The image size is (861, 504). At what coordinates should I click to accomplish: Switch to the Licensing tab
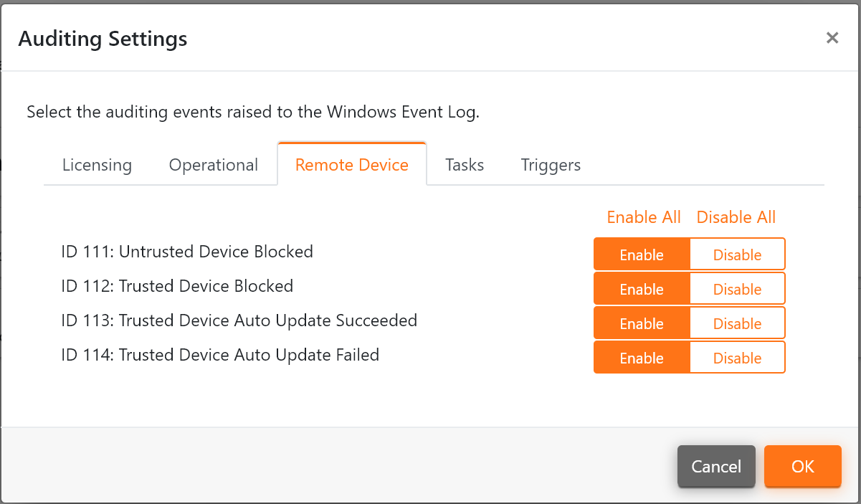pos(97,165)
